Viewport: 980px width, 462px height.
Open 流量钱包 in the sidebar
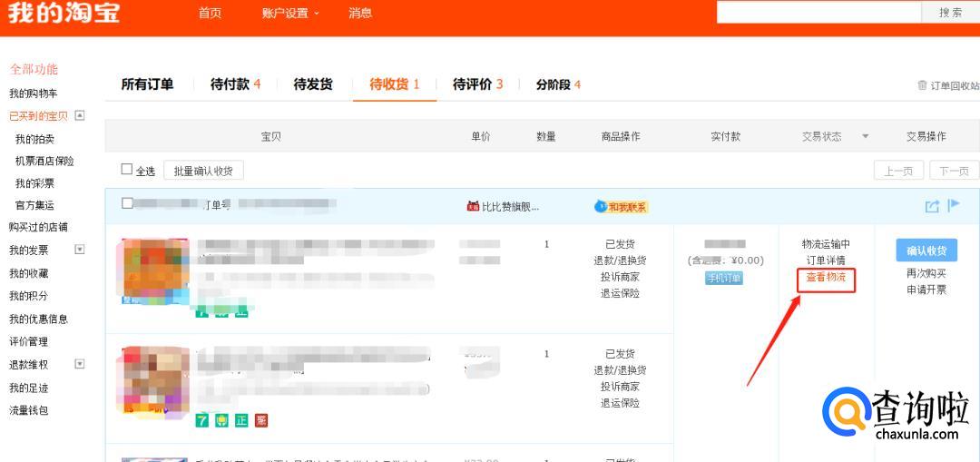click(x=28, y=410)
